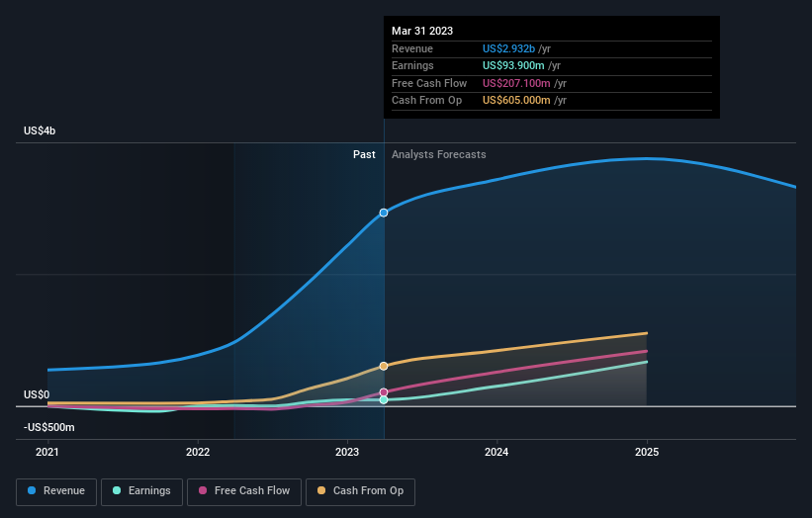812x518 pixels.
Task: Click the Past label on chart
Action: click(364, 155)
